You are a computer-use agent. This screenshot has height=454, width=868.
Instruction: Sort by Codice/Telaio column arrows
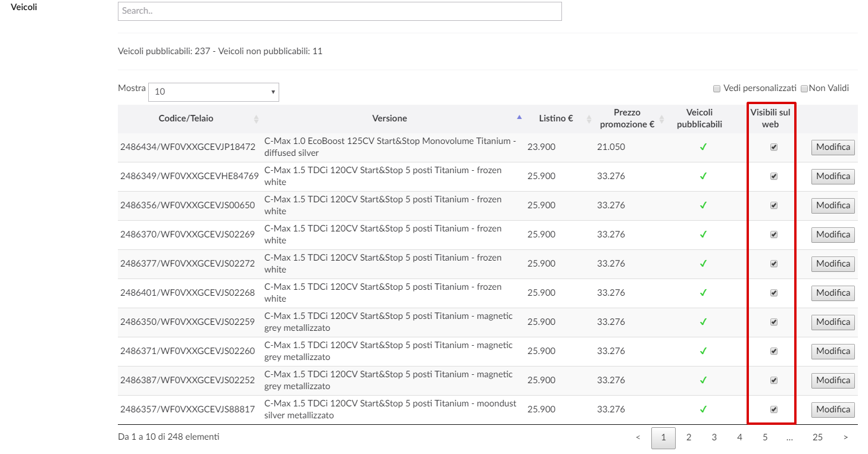click(x=256, y=119)
